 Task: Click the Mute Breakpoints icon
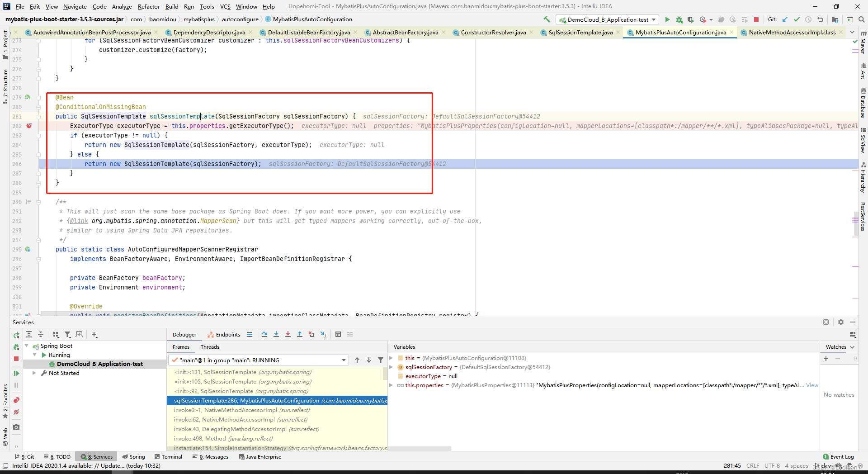[16, 412]
